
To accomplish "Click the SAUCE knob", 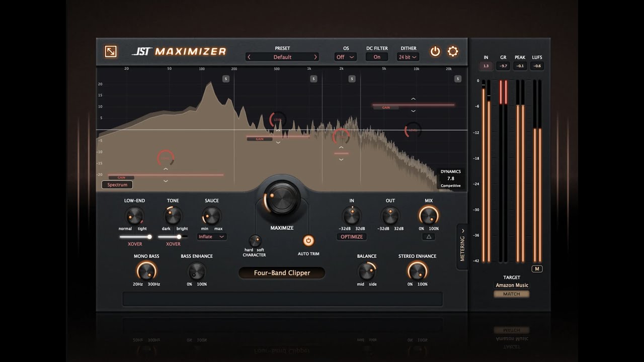I will [x=212, y=216].
